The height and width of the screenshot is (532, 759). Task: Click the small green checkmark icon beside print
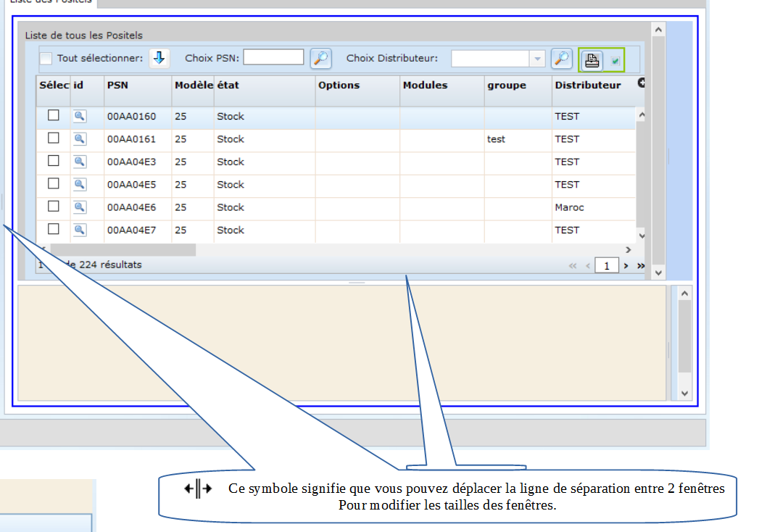click(615, 61)
